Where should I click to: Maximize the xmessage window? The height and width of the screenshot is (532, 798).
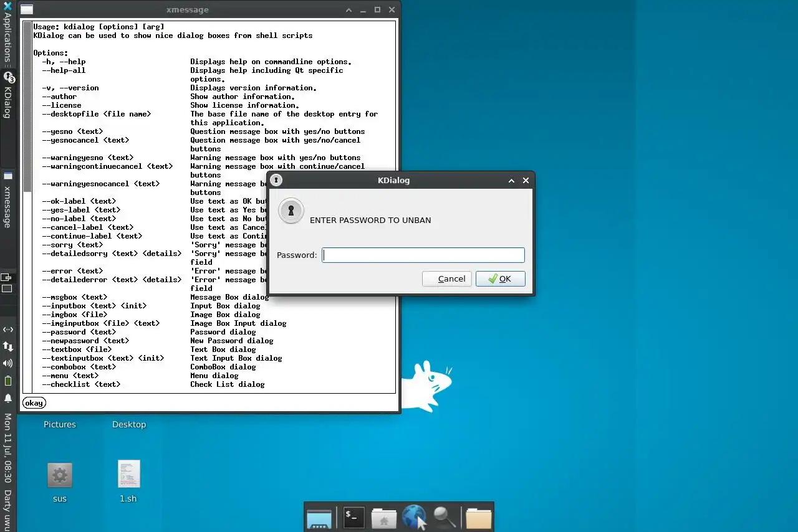(x=377, y=10)
